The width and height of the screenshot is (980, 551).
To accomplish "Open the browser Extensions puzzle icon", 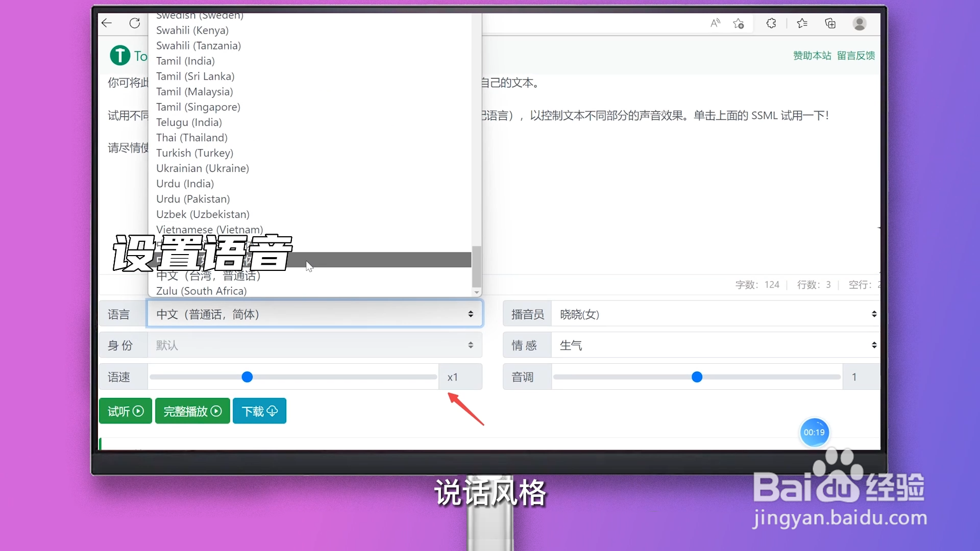I will point(771,23).
